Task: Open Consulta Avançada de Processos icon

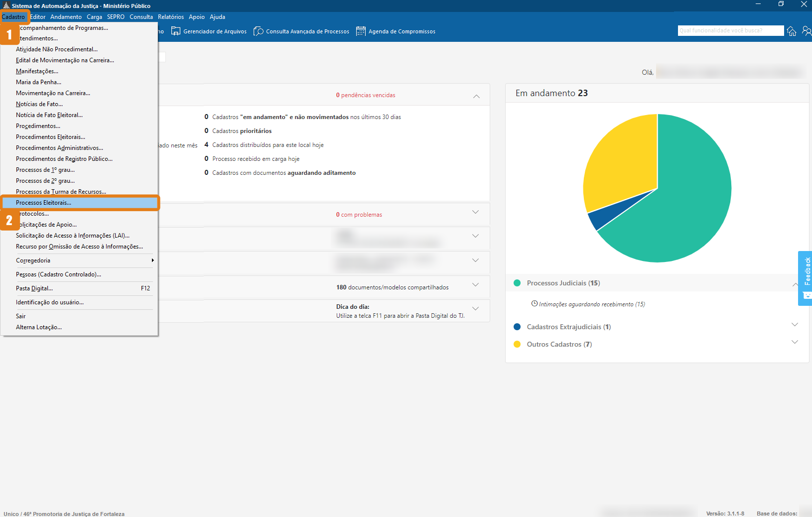Action: pos(259,31)
